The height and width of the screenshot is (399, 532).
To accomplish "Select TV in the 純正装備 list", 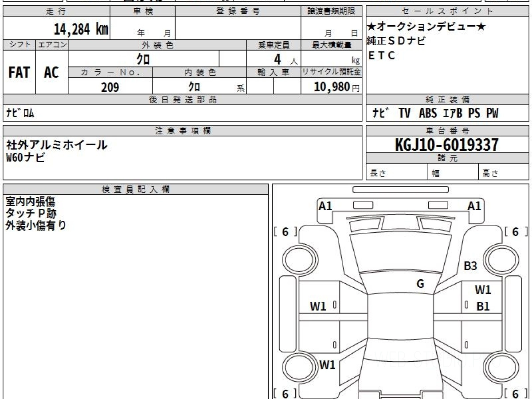I will (404, 113).
